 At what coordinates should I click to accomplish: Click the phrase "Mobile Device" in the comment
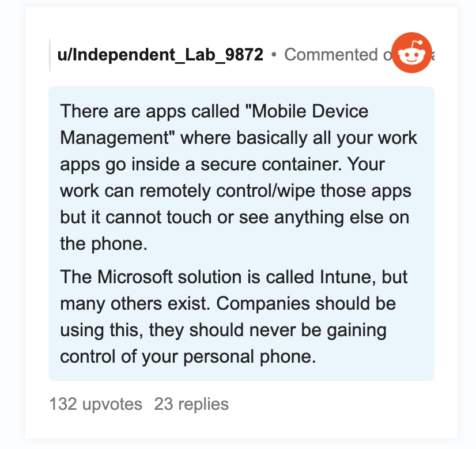[x=310, y=111]
